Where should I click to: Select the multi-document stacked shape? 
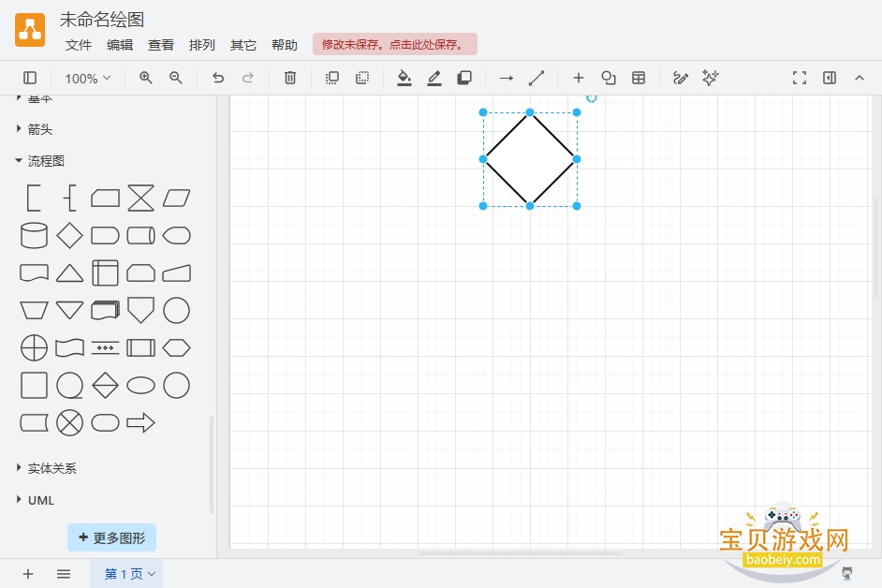[105, 310]
